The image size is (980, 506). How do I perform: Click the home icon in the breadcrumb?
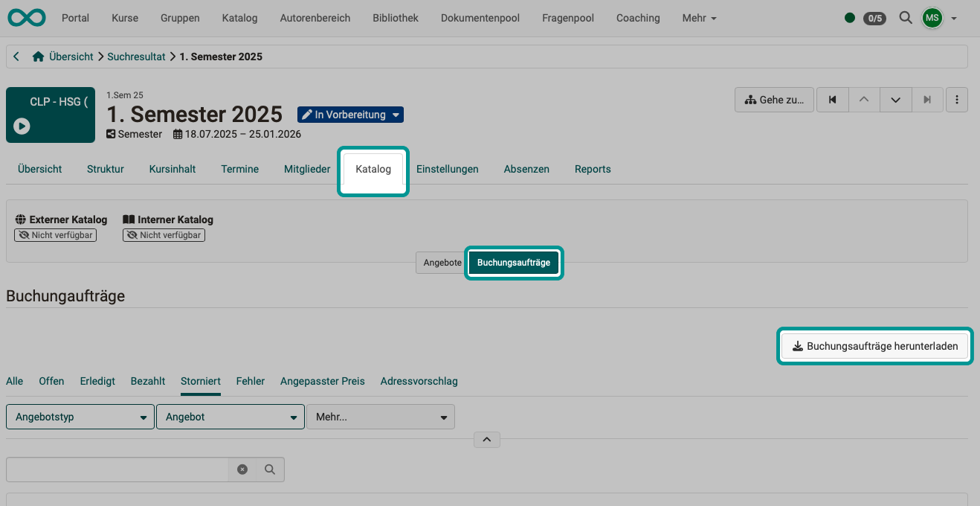click(x=37, y=57)
